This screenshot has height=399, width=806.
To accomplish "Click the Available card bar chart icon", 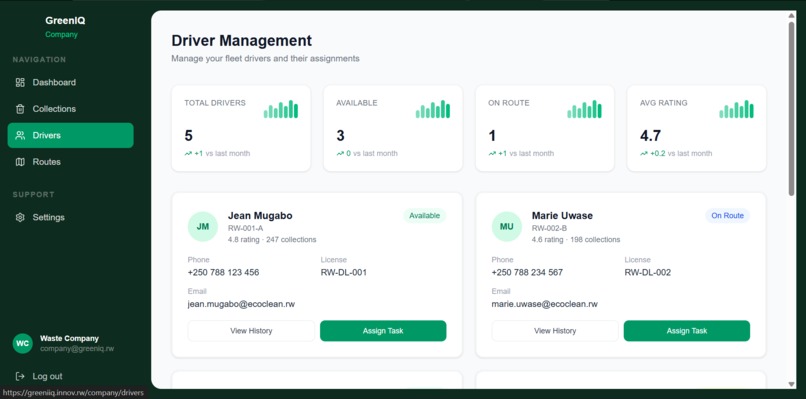I will pyautogui.click(x=433, y=109).
